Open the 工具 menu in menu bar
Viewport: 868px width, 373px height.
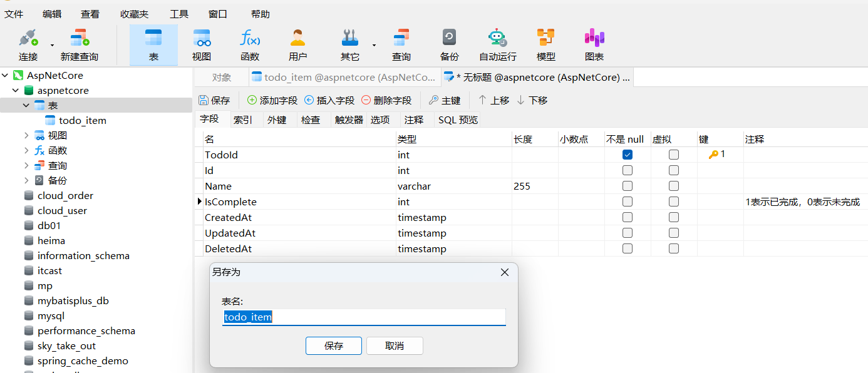coord(179,14)
